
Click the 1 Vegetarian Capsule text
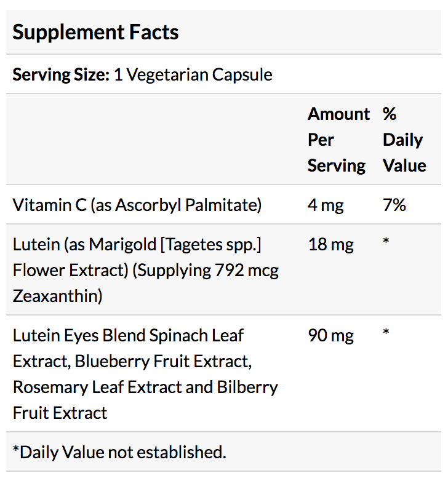coord(193,74)
